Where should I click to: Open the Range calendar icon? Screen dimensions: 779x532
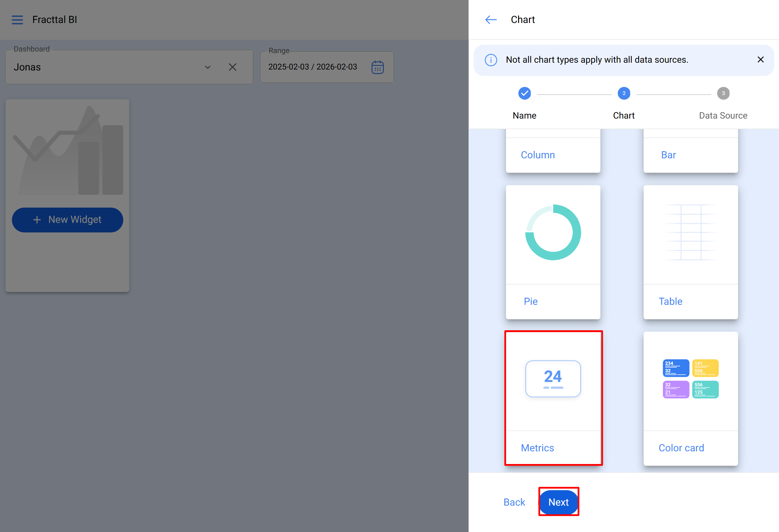pyautogui.click(x=377, y=67)
